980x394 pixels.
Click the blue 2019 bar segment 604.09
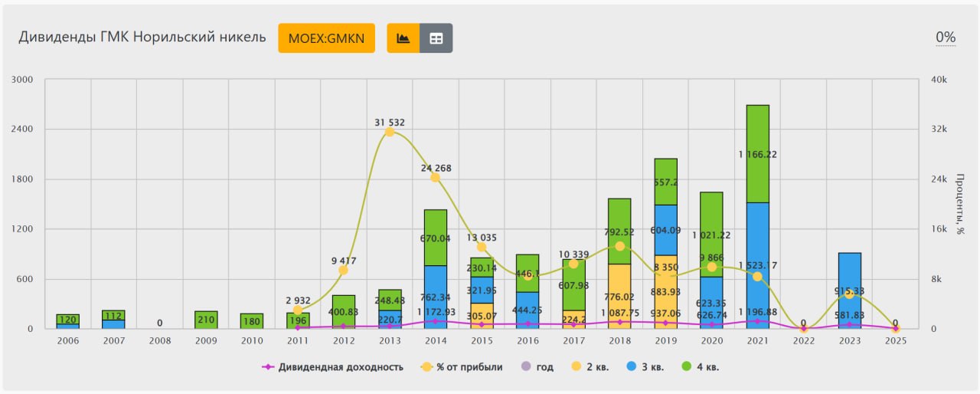click(665, 230)
